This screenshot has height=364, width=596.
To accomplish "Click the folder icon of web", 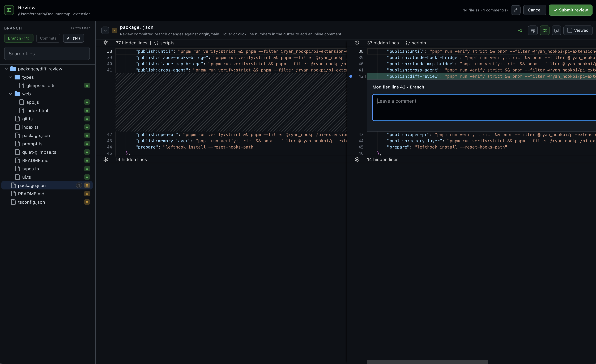I will [x=17, y=94].
